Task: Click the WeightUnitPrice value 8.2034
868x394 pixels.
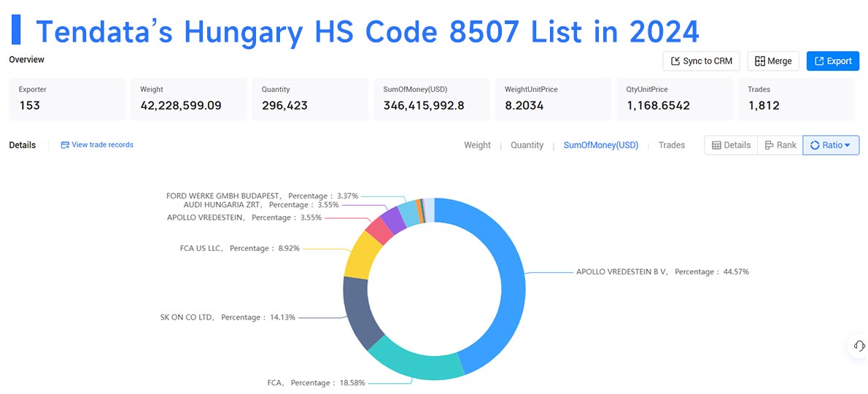Action: point(524,105)
